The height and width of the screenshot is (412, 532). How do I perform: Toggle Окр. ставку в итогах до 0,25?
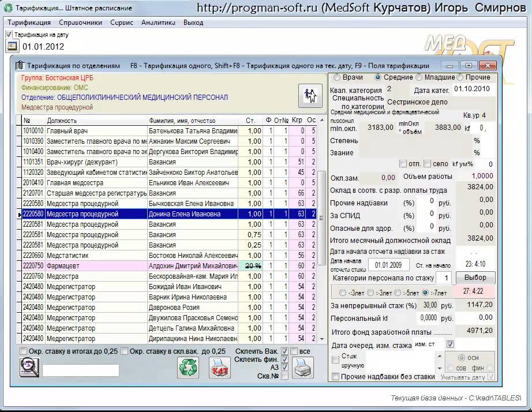pos(24,351)
